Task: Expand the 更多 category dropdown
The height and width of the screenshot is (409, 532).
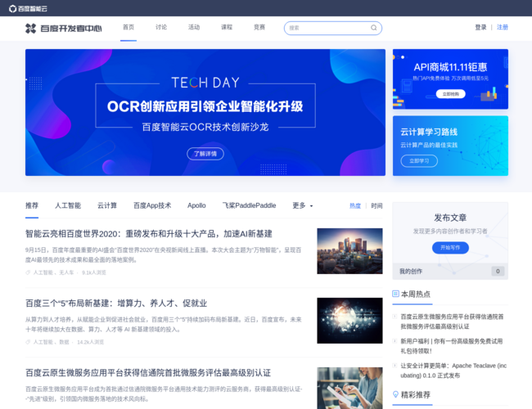Action: [x=303, y=205]
